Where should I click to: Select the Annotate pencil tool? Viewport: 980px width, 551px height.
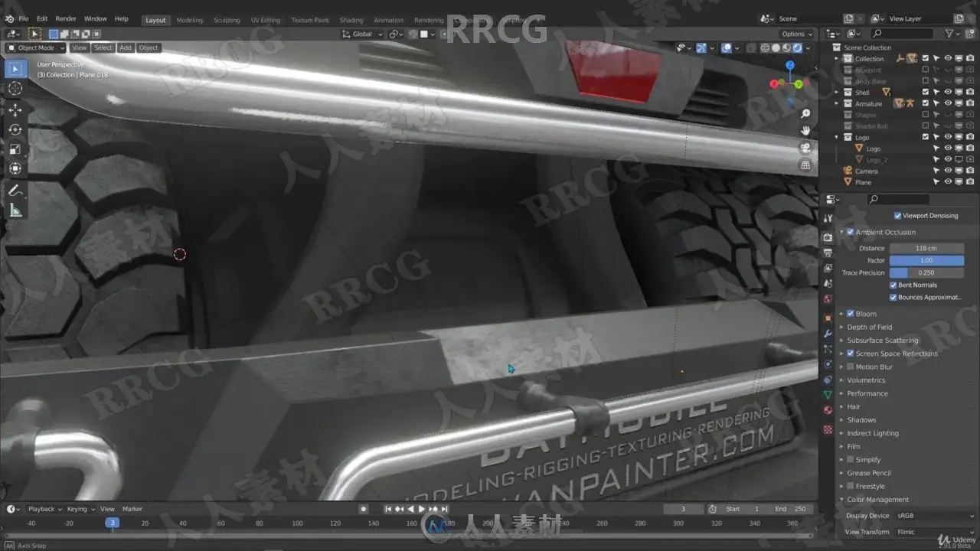tap(15, 190)
